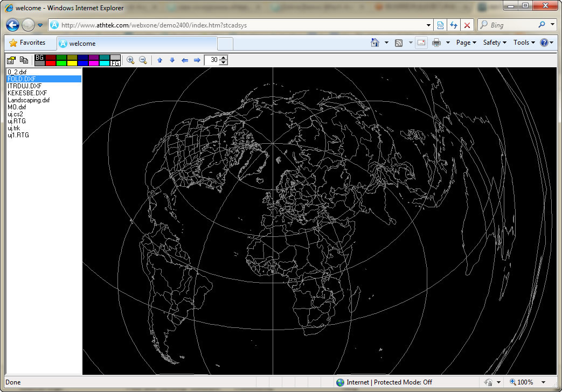This screenshot has height=392, width=562.
Task: Pan the drawing right with right arrow
Action: (197, 60)
